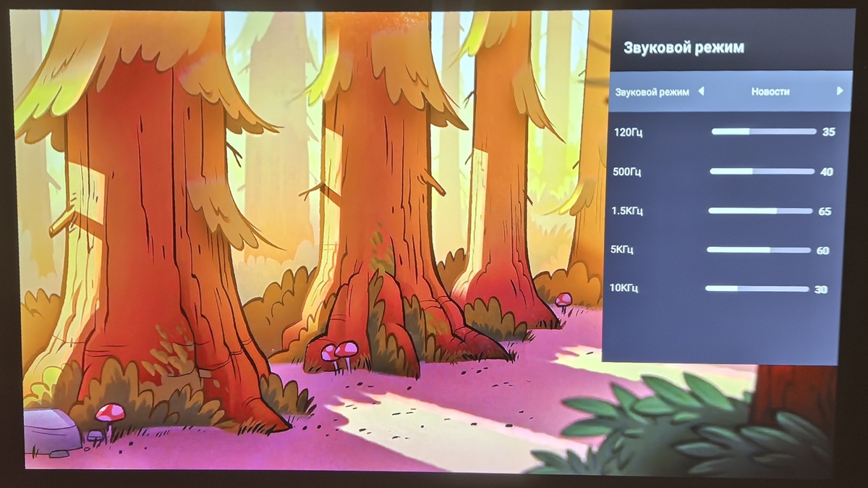Select the 1.5КГц band label
The height and width of the screenshot is (488, 868).
[627, 211]
